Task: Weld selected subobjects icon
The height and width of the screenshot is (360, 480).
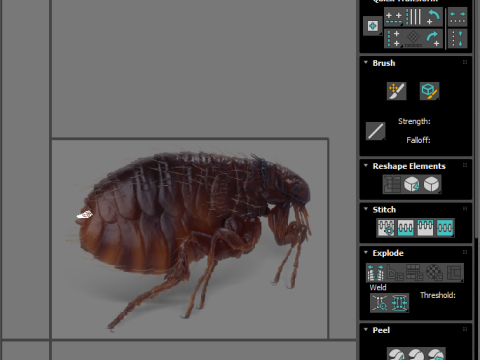Action: [x=399, y=303]
